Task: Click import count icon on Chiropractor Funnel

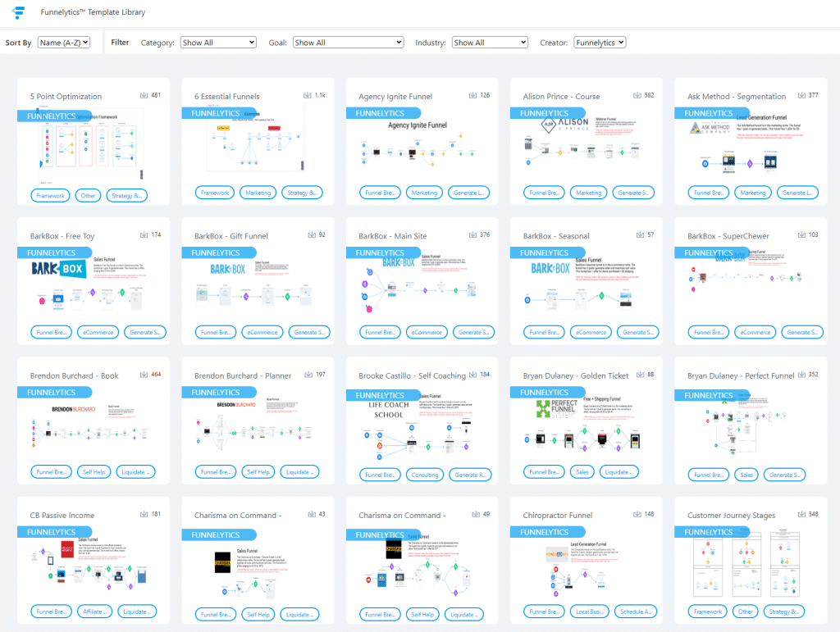Action: coord(637,514)
